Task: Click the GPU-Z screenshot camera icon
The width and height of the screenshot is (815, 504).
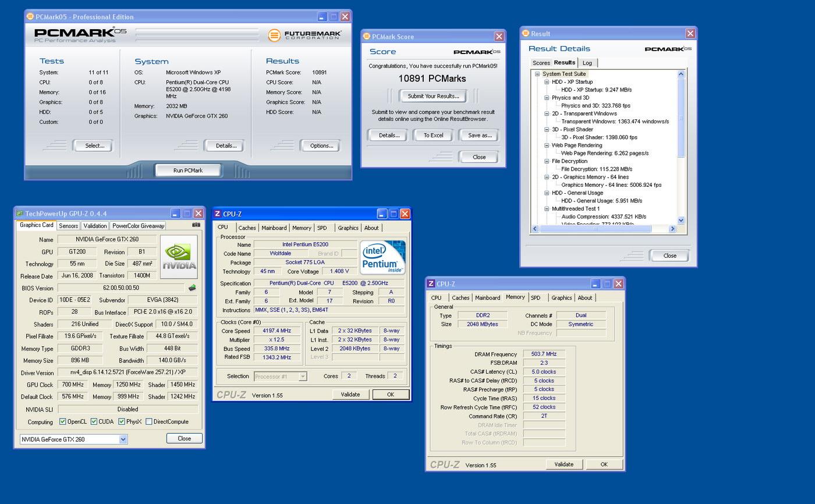Action: pos(196,225)
